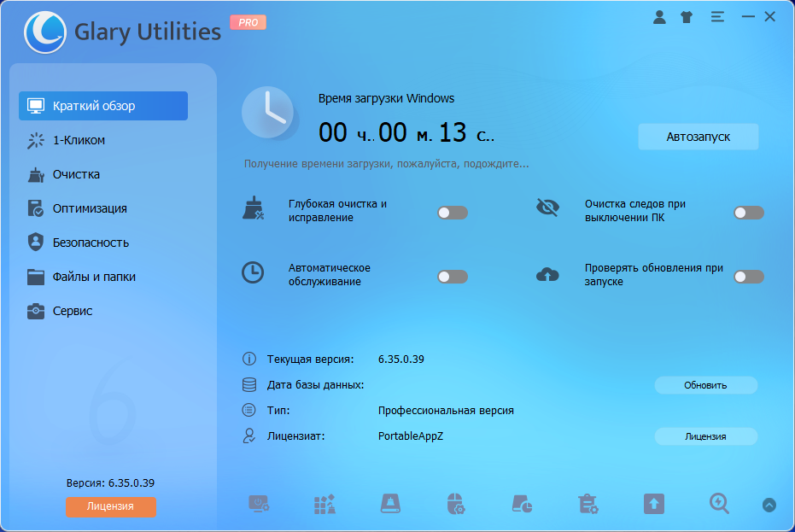Open the user account icon in title bar
795x532 pixels.
[x=659, y=16]
